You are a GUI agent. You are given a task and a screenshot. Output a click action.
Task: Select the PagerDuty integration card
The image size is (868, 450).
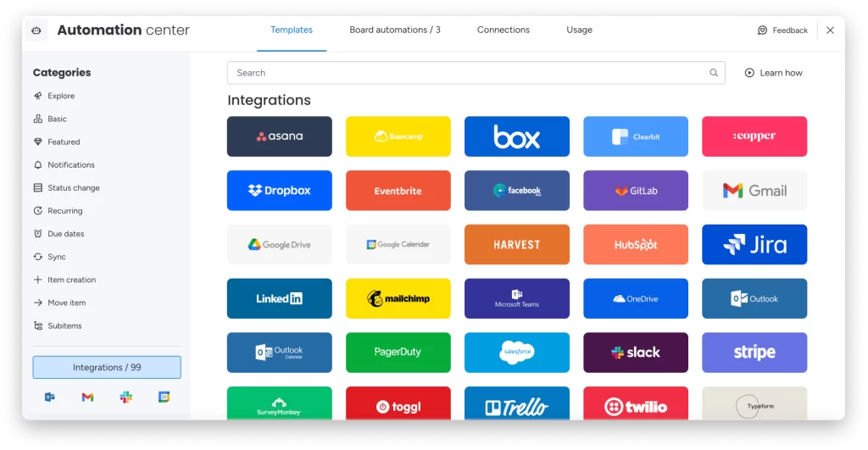pos(398,353)
